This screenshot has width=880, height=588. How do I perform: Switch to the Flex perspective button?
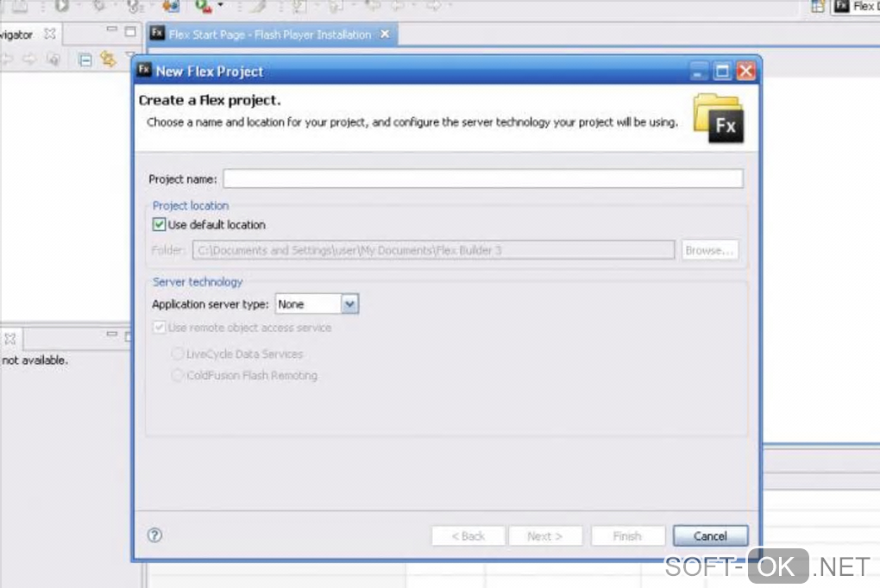pyautogui.click(x=856, y=6)
